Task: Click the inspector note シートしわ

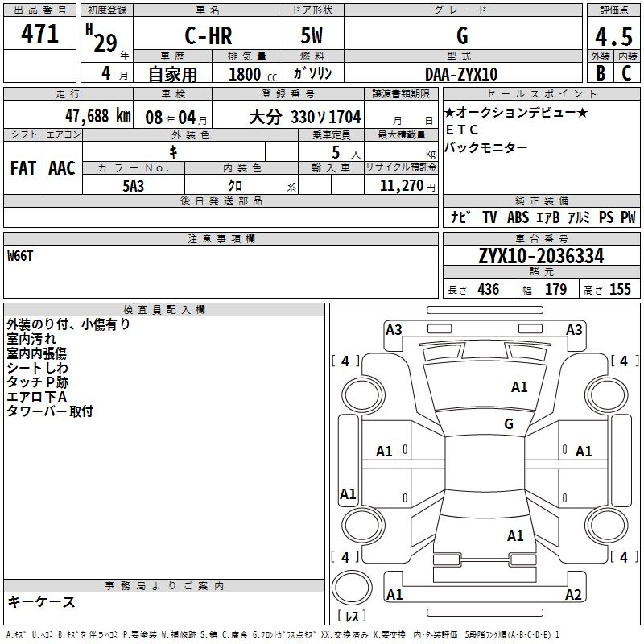Action: coord(37,368)
